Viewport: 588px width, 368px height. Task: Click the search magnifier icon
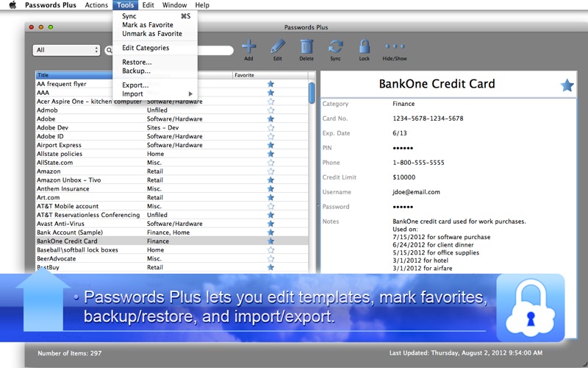109,50
